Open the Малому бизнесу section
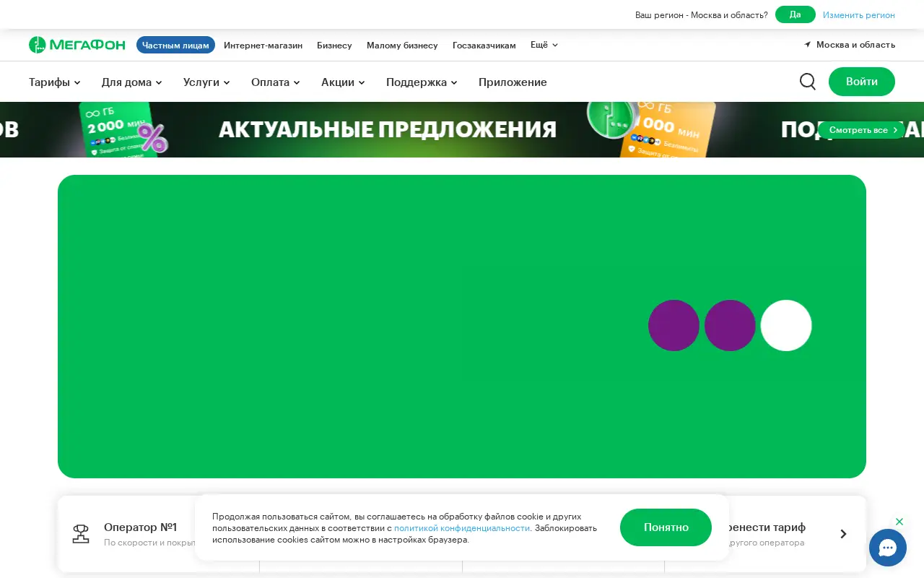The height and width of the screenshot is (578, 924). (x=402, y=45)
